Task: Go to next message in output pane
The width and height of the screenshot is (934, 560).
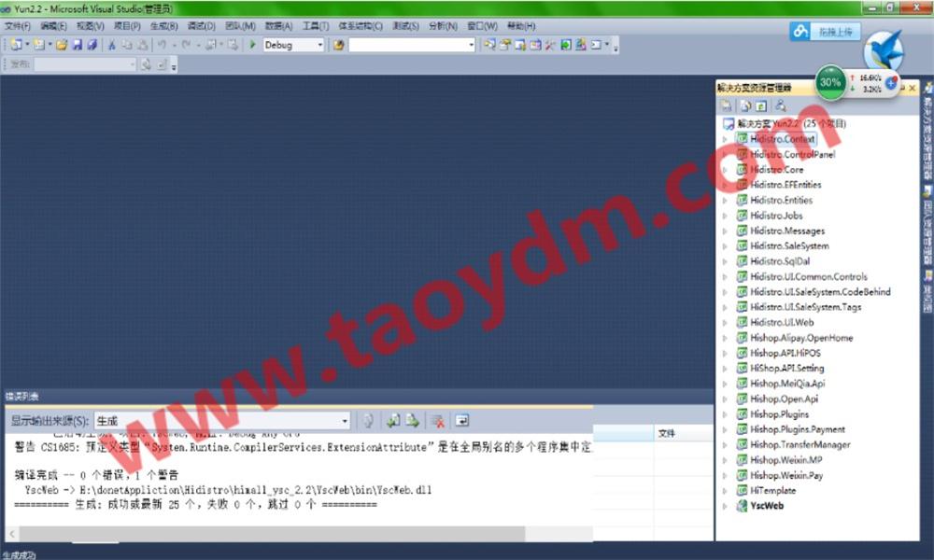Action: [x=412, y=421]
